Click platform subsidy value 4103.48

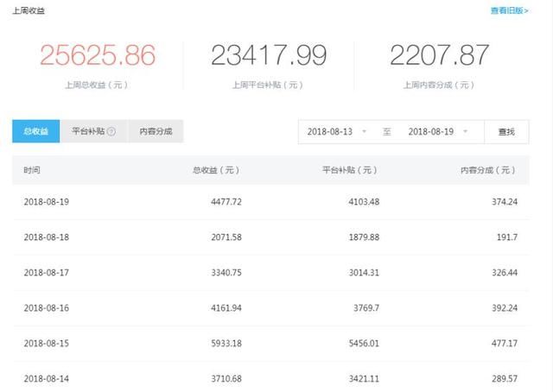point(364,202)
